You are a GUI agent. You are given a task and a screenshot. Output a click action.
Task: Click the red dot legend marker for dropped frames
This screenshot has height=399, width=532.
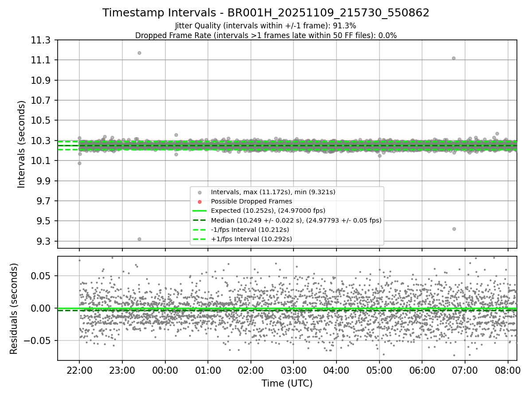pos(199,201)
